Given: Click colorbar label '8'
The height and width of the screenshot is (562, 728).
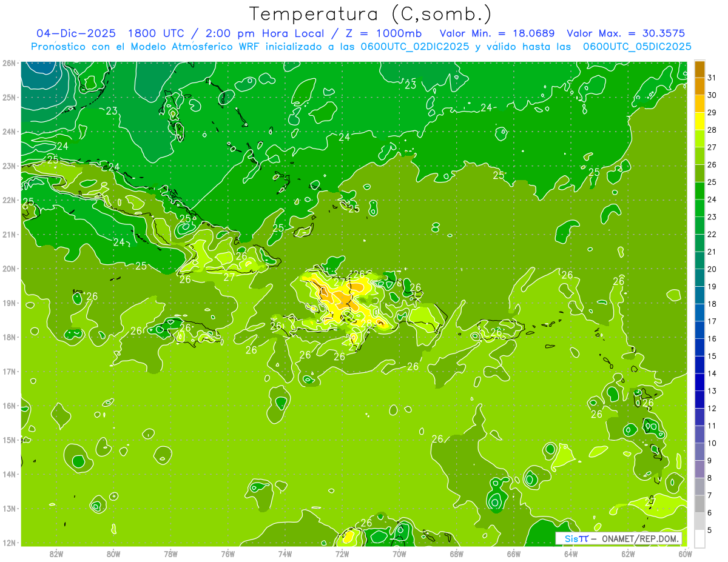Looking at the screenshot, I should pos(710,478).
